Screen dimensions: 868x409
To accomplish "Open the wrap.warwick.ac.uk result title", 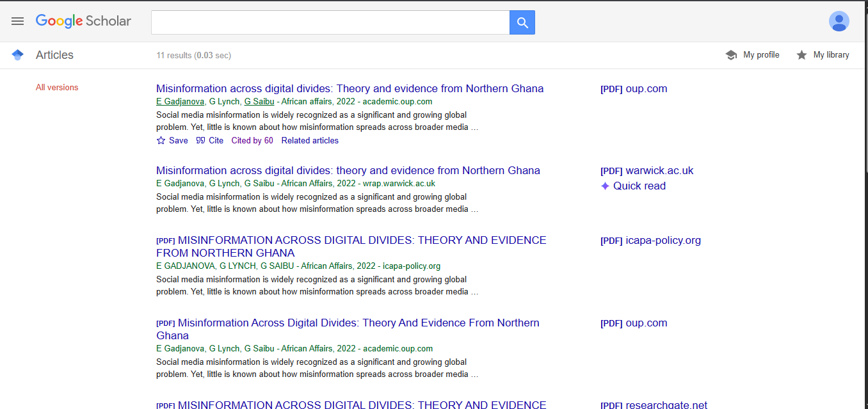I will click(x=348, y=170).
